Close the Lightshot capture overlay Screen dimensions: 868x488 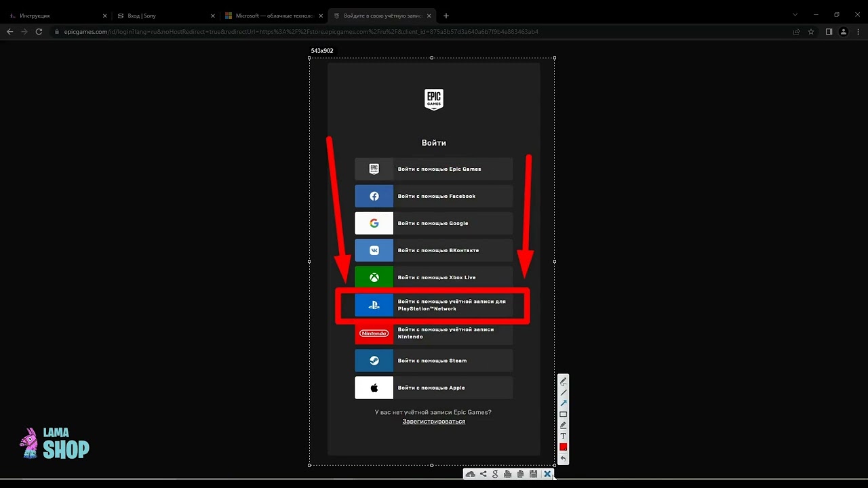tap(547, 474)
